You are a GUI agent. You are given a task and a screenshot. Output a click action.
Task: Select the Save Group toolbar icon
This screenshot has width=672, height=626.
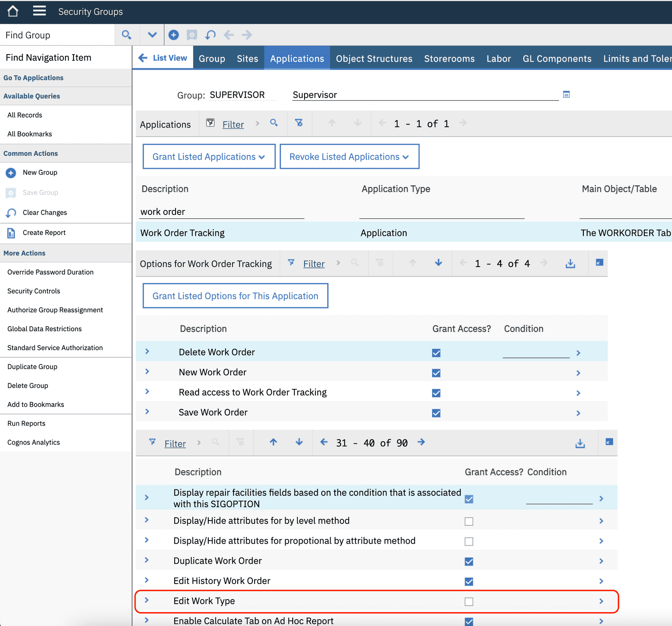point(10,193)
